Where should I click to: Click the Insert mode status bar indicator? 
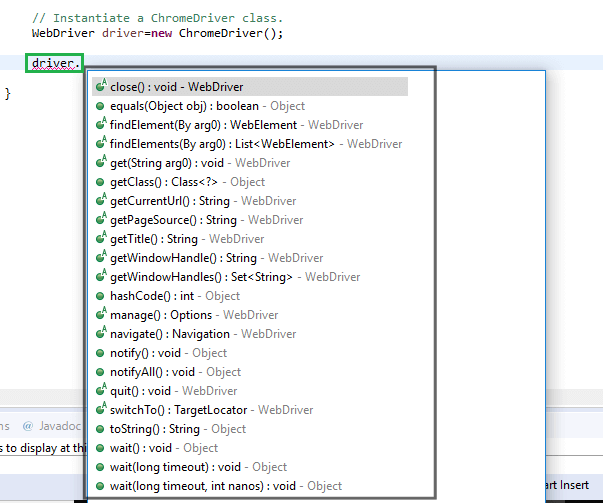(573, 485)
